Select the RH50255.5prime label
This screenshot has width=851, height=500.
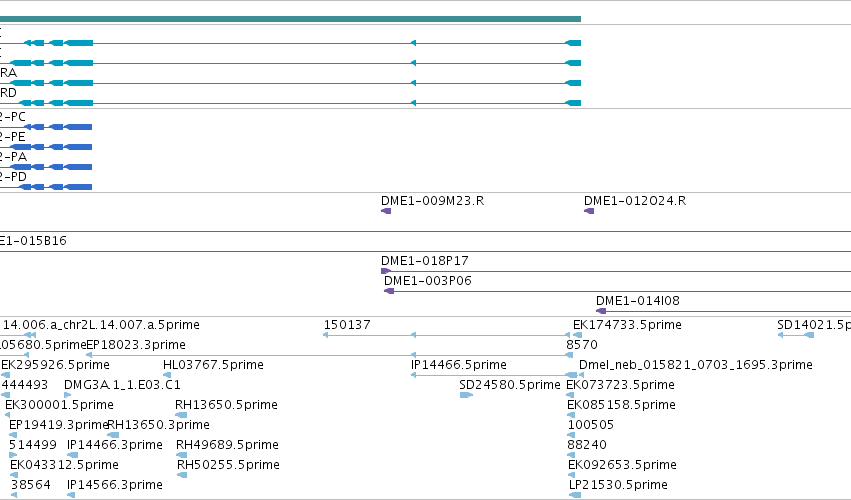point(228,465)
